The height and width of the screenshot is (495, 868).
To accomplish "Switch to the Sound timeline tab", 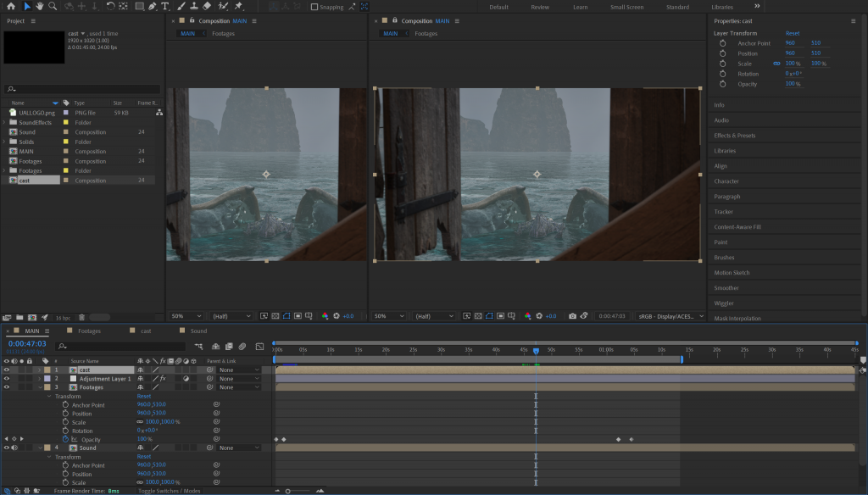I will coord(198,331).
